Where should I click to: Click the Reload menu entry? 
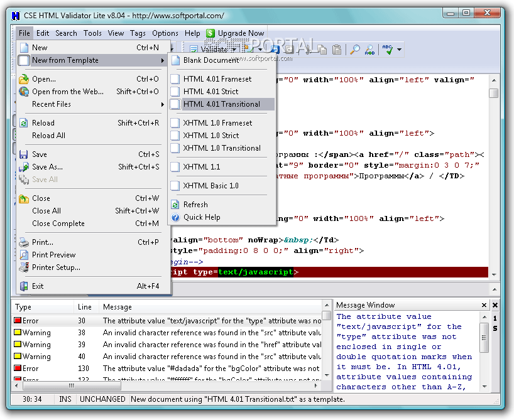(x=94, y=123)
